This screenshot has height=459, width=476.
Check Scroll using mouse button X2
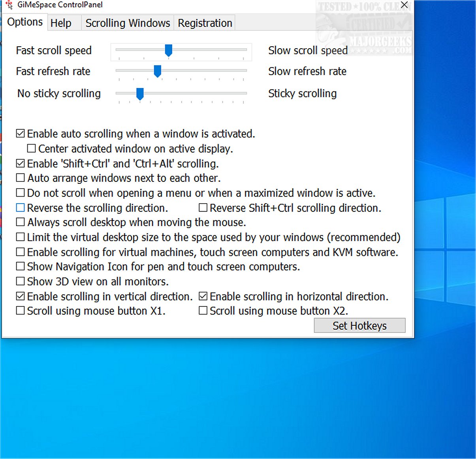[203, 310]
